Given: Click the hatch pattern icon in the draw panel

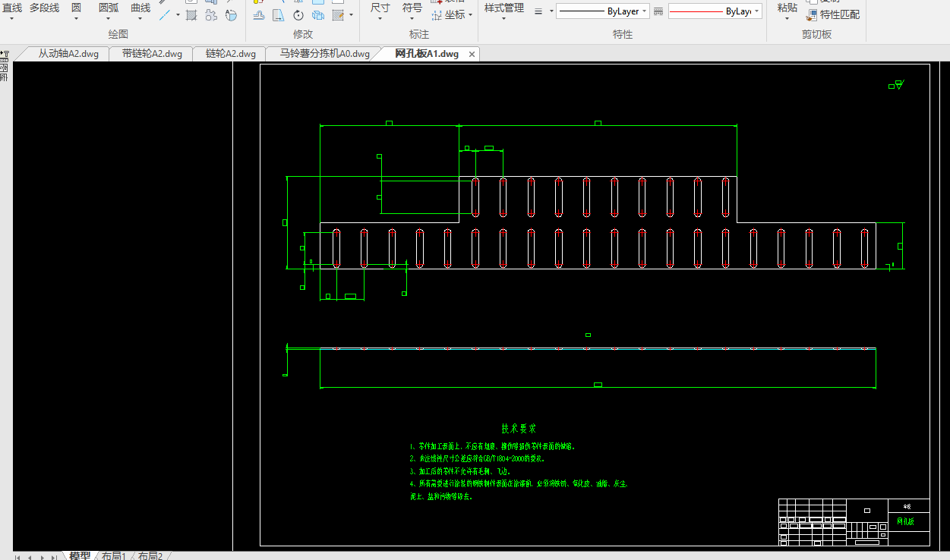Looking at the screenshot, I should tap(191, 15).
